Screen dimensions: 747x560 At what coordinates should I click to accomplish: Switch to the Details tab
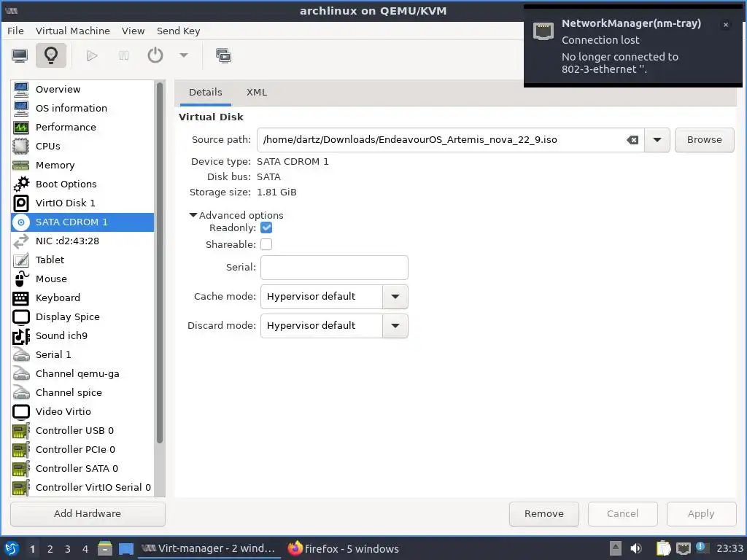tap(205, 93)
